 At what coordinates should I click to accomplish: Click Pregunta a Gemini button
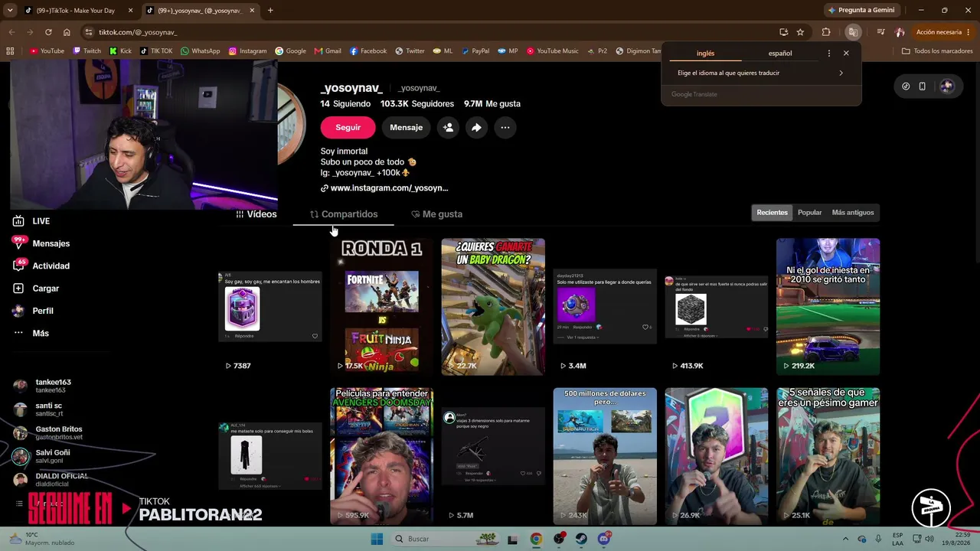861,10
